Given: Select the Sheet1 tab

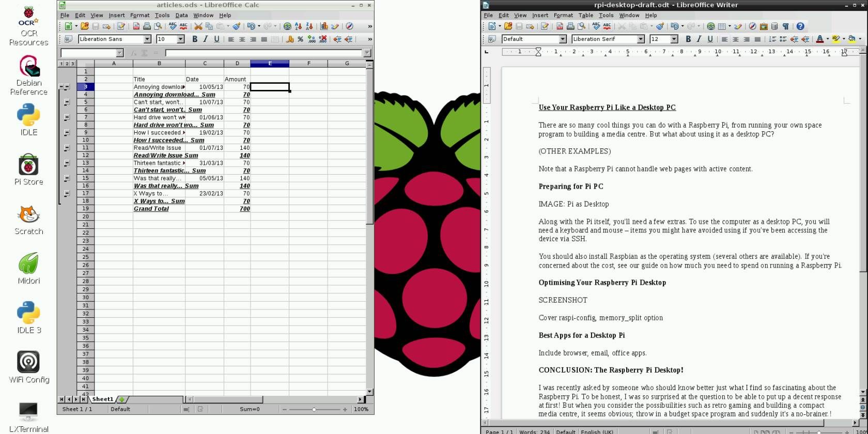Looking at the screenshot, I should pyautogui.click(x=102, y=399).
